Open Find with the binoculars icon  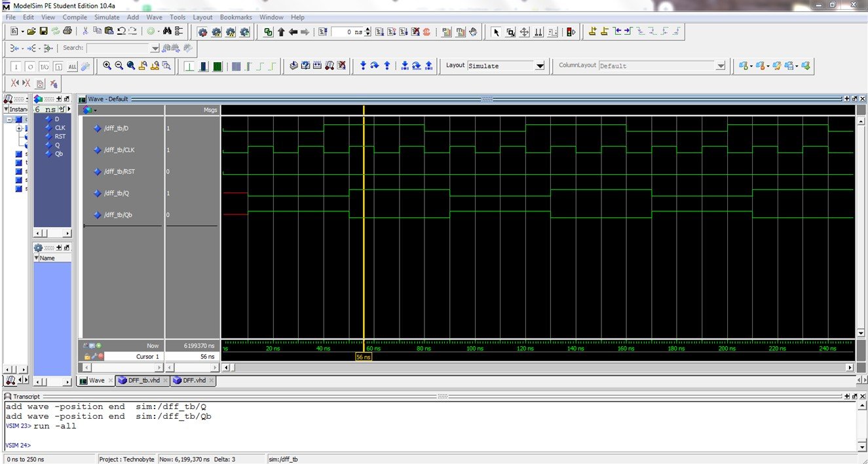167,31
